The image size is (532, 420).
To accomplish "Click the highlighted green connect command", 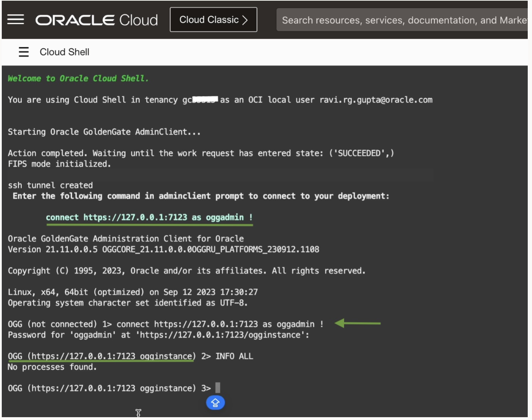I will pos(149,217).
